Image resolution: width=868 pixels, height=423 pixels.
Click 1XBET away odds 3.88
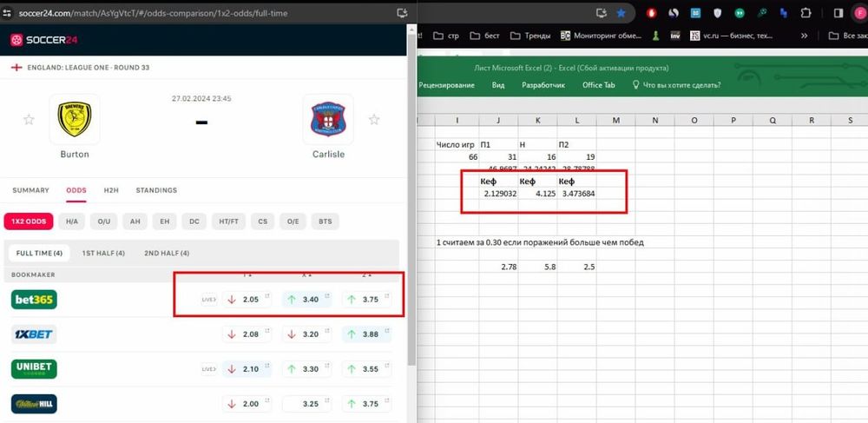(x=366, y=334)
